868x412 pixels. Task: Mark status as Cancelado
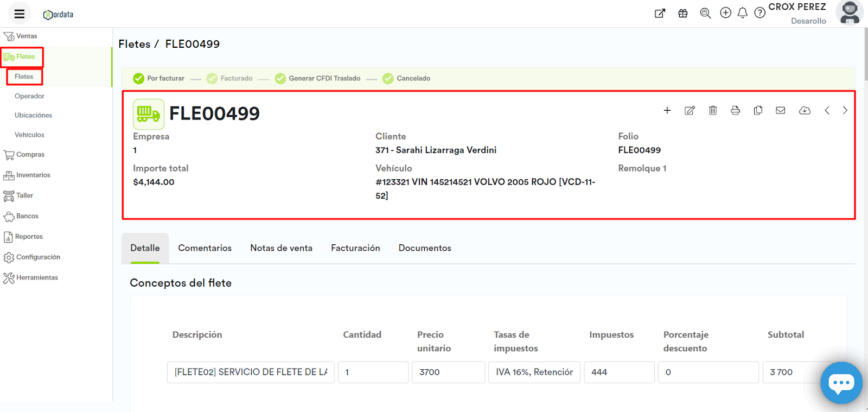406,79
